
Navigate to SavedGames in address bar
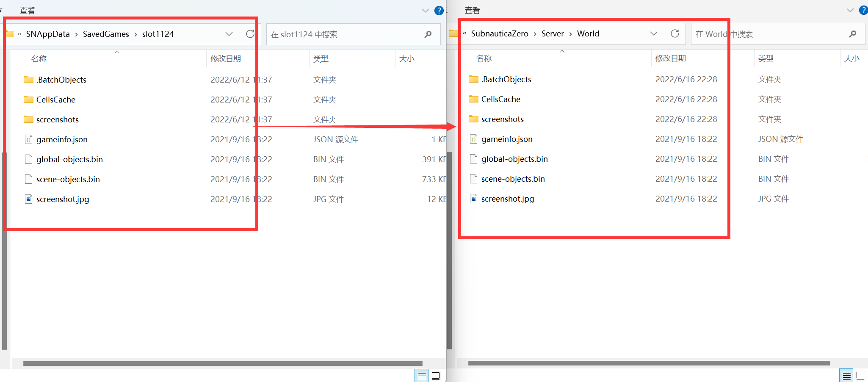point(106,34)
